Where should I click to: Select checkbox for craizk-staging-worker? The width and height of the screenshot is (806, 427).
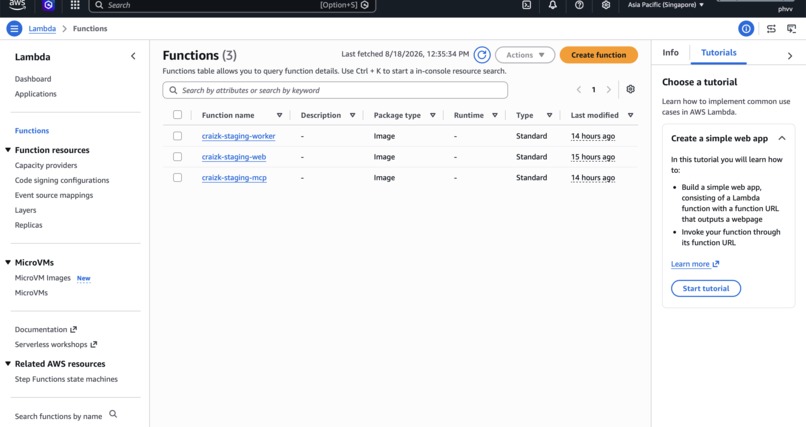coord(177,136)
